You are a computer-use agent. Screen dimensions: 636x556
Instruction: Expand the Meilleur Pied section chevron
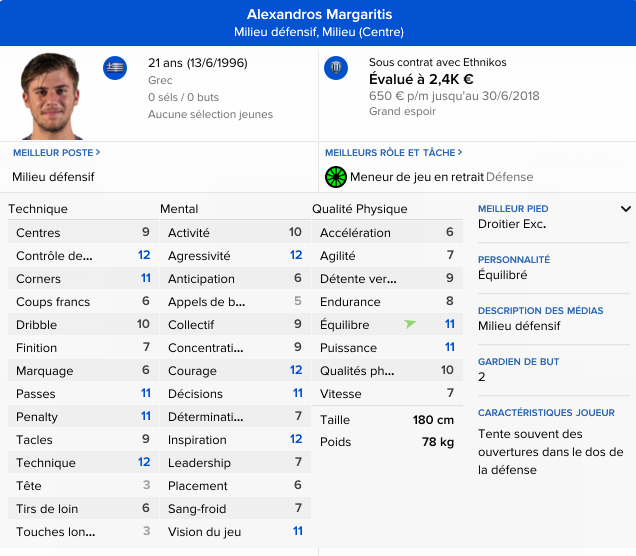(x=626, y=209)
